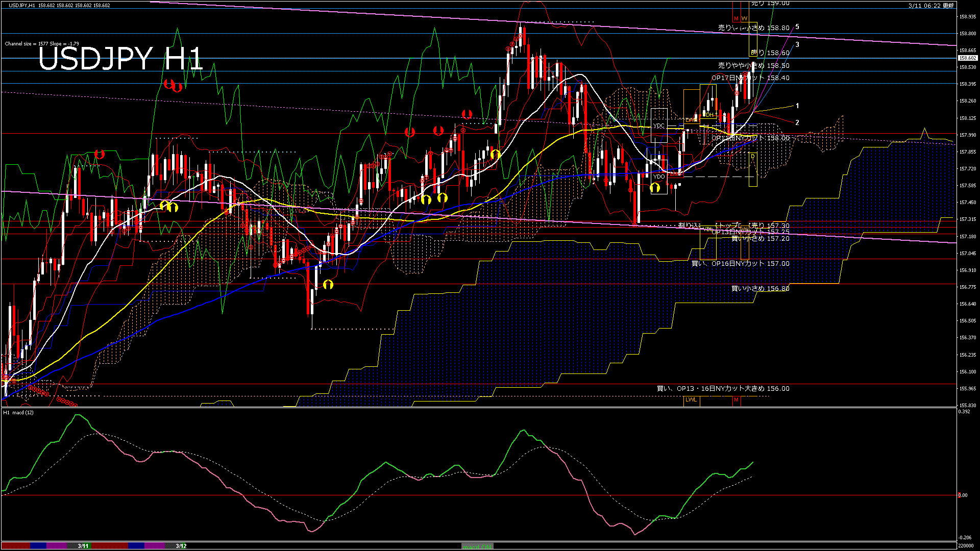The image size is (980, 551).
Task: Click the Channel size slope info text
Action: pyautogui.click(x=42, y=44)
